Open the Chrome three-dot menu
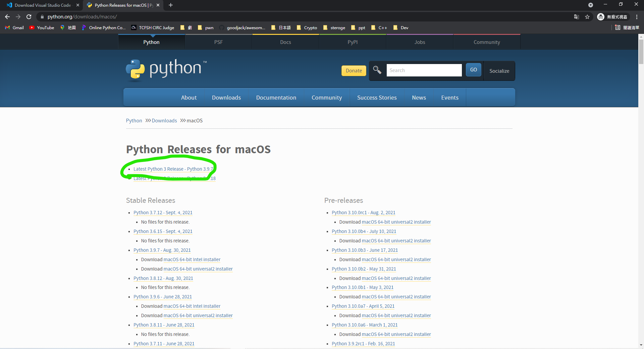This screenshot has width=644, height=349. (637, 17)
